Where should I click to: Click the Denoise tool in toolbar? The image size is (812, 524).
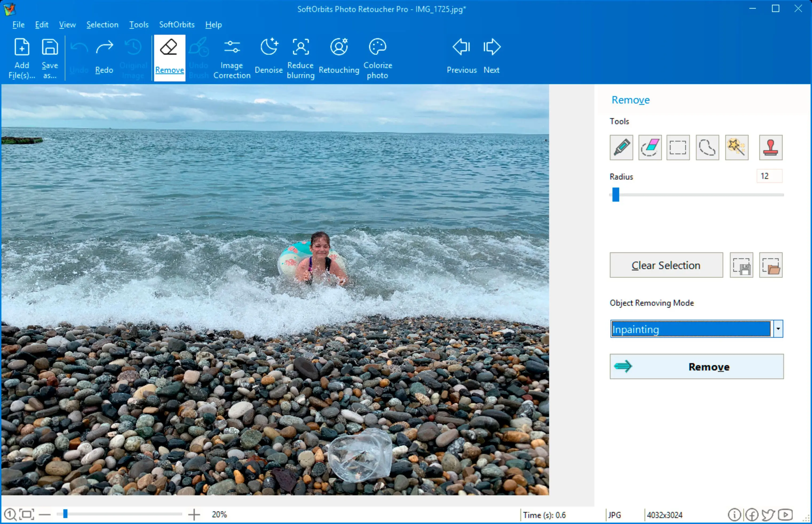click(268, 56)
